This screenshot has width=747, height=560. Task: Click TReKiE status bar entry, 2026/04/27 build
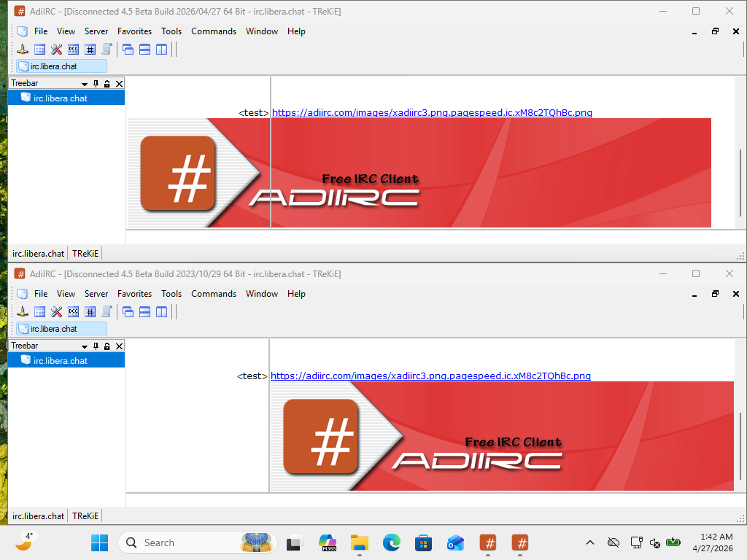[x=85, y=254]
